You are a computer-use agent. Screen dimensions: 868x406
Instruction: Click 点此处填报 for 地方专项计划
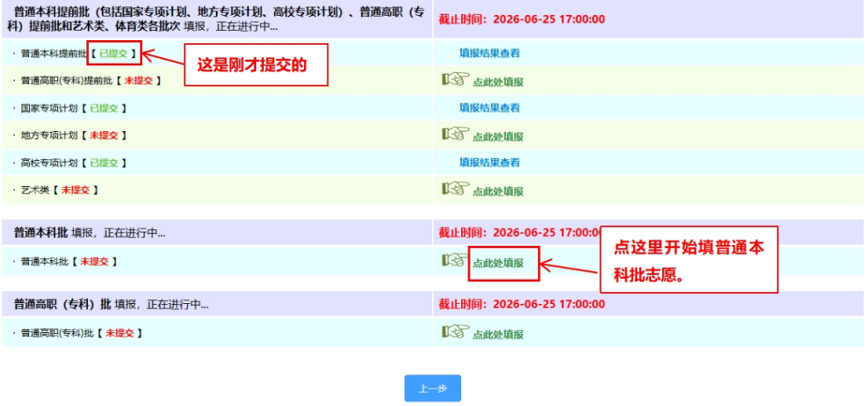[x=498, y=137]
